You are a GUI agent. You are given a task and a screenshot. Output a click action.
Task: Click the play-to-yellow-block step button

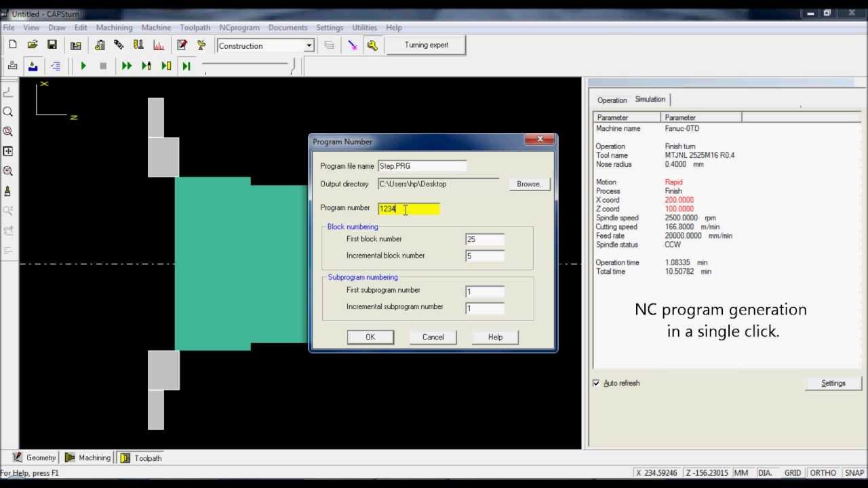[x=166, y=66]
